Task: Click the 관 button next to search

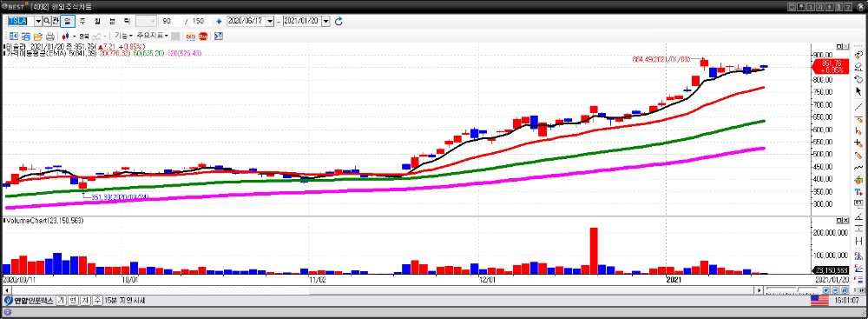Action: click(x=56, y=21)
